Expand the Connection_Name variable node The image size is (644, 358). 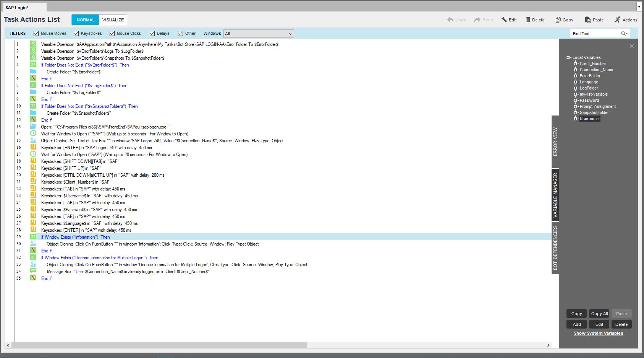click(x=576, y=70)
